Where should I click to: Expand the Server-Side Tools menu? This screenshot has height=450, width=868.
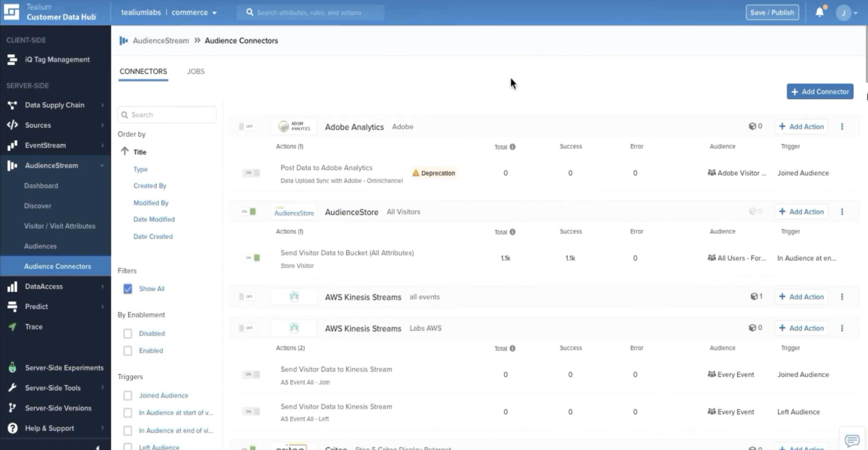[x=102, y=388]
